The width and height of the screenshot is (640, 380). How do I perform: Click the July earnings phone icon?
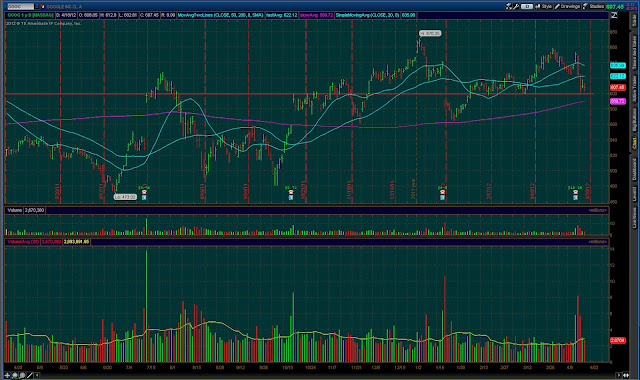point(144,192)
